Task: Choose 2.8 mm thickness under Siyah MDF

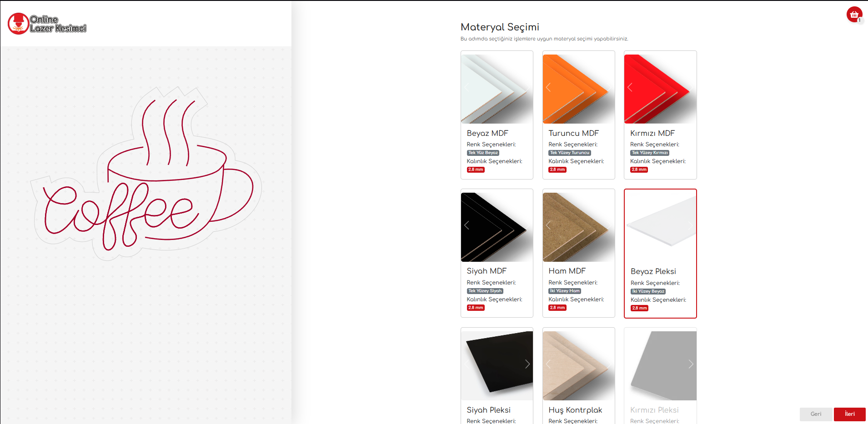Action: pyautogui.click(x=476, y=308)
